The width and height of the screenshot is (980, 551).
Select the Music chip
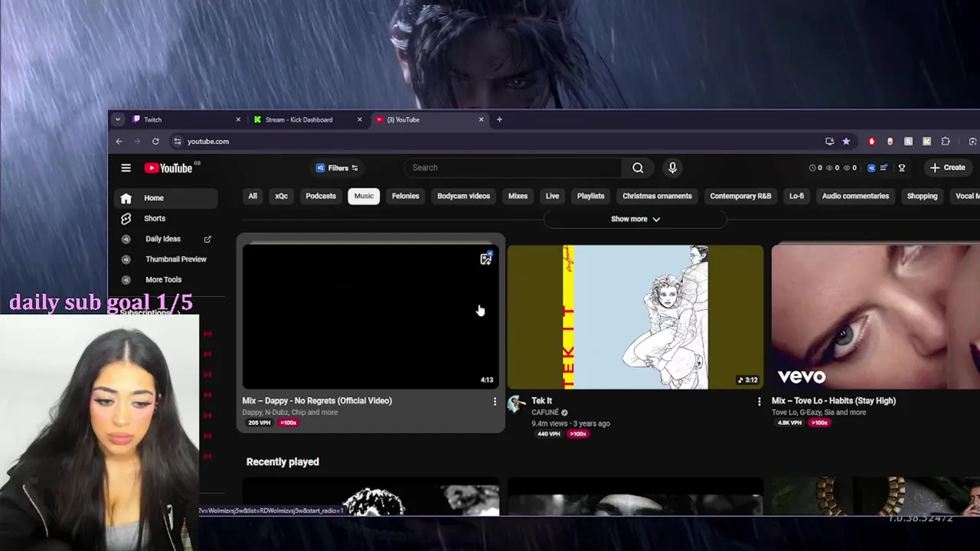click(x=364, y=196)
